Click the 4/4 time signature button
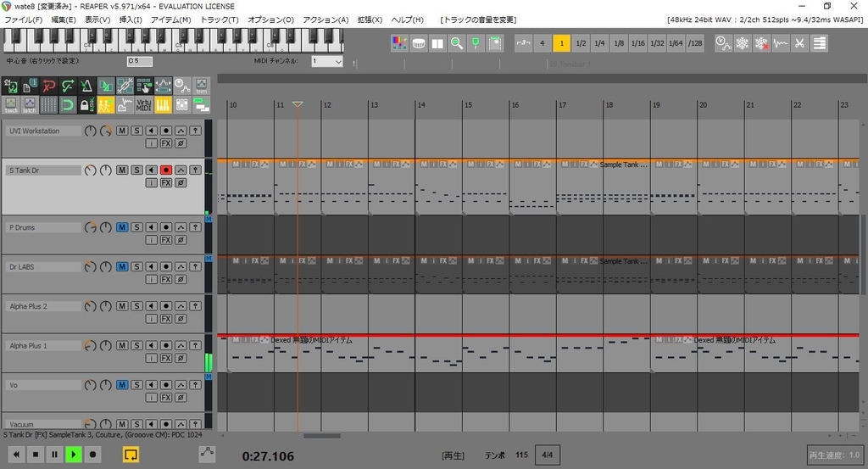868x469 pixels. pos(547,455)
